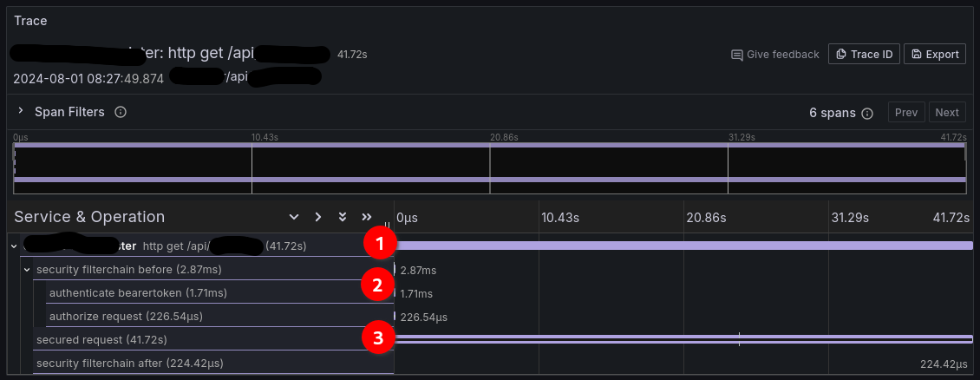Image resolution: width=980 pixels, height=380 pixels.
Task: Copy the Trace ID
Action: [864, 54]
